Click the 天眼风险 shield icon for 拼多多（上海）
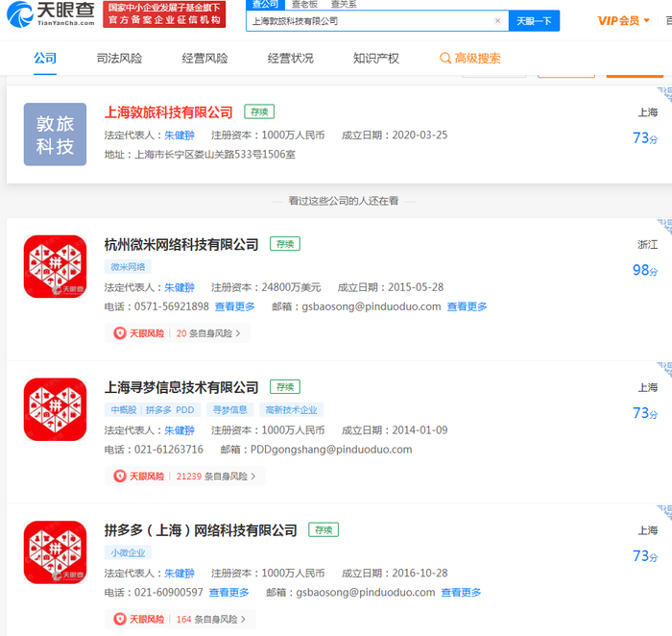672x636 pixels. point(120,620)
